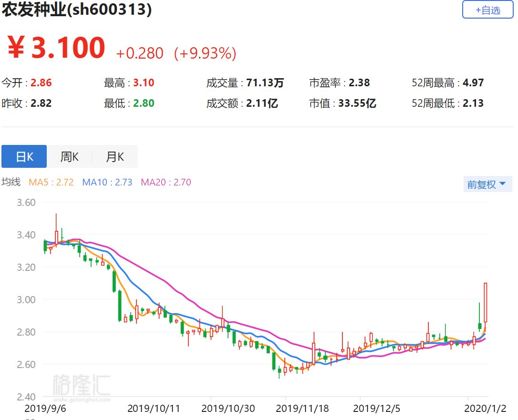Click the 2019/10/30 date axis label
The image size is (518, 420).
coord(228,409)
